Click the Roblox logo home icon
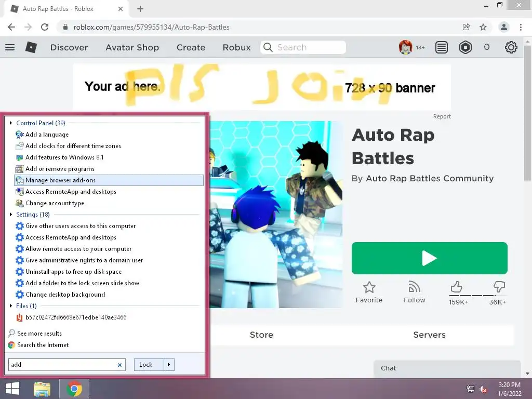This screenshot has width=532, height=399. [31, 47]
